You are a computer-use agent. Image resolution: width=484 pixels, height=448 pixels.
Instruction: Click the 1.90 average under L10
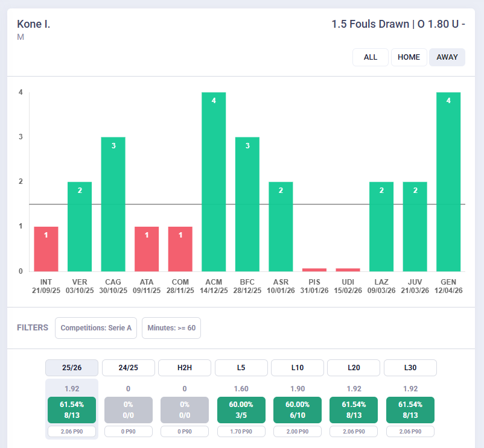[x=298, y=389]
